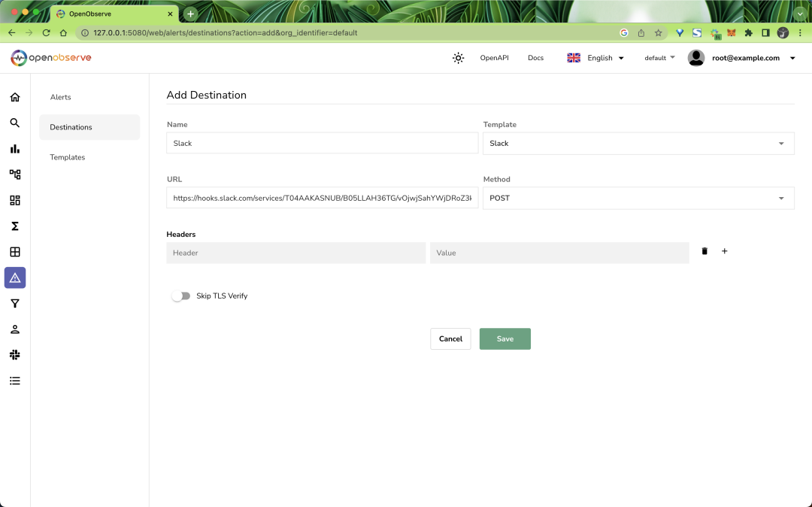
Task: Select the Logs search icon in sidebar
Action: click(x=15, y=123)
